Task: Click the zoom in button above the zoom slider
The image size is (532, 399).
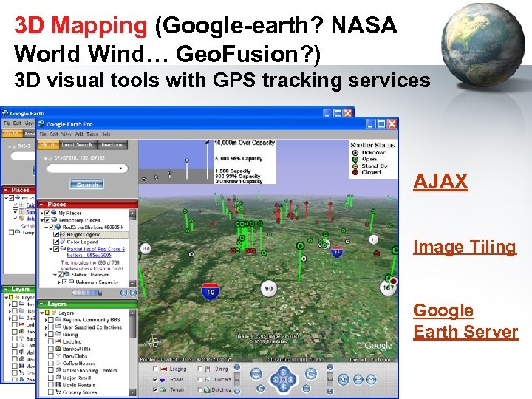Action: 237,367
